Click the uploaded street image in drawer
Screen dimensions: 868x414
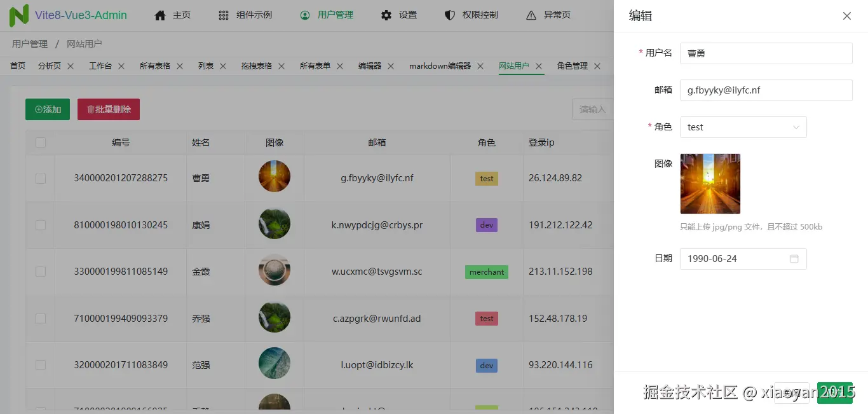pos(710,184)
